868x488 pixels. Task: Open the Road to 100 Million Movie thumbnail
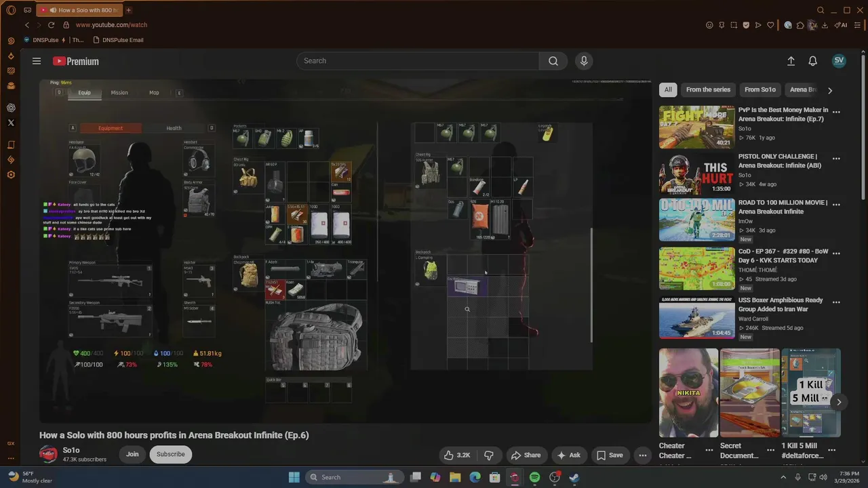click(x=696, y=220)
